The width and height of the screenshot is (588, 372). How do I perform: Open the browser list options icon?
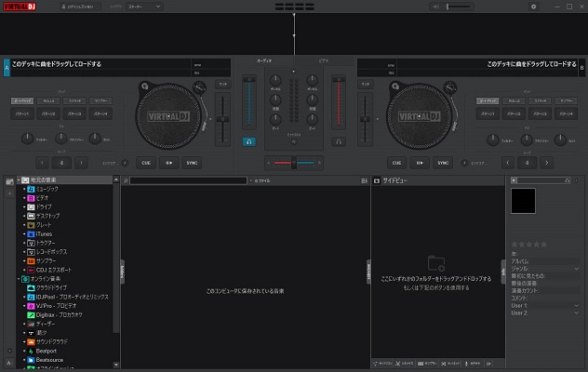(364, 180)
